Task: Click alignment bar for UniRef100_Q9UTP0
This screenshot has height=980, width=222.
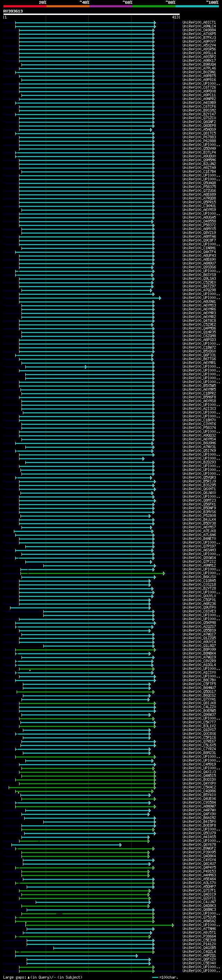Action: coord(80,608)
